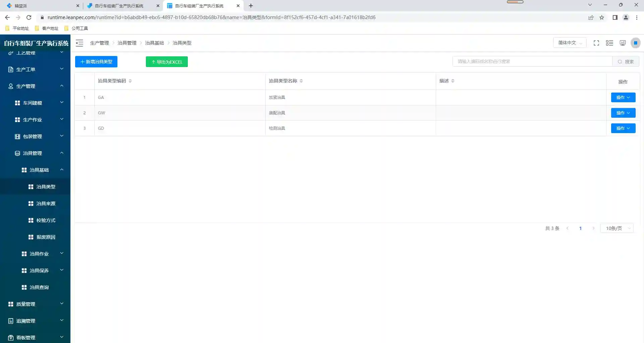Collapse sidebar using the hamburger menu icon
Screen dimensions: 644x343
(79, 43)
